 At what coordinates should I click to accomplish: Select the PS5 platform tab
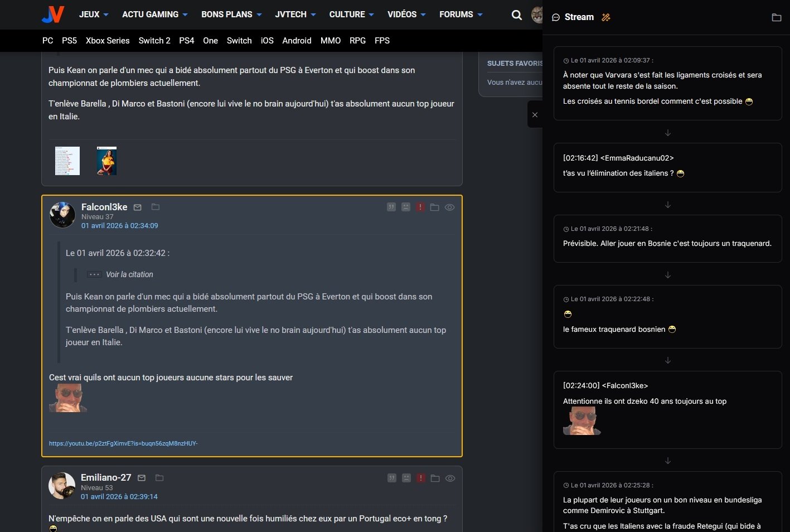[x=70, y=41]
